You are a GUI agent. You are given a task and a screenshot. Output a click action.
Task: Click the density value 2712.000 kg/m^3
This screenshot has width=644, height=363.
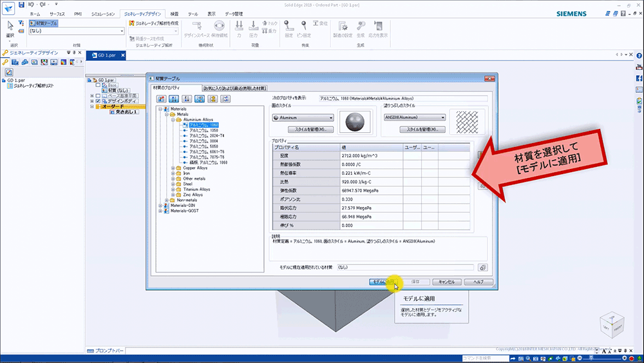pos(372,156)
